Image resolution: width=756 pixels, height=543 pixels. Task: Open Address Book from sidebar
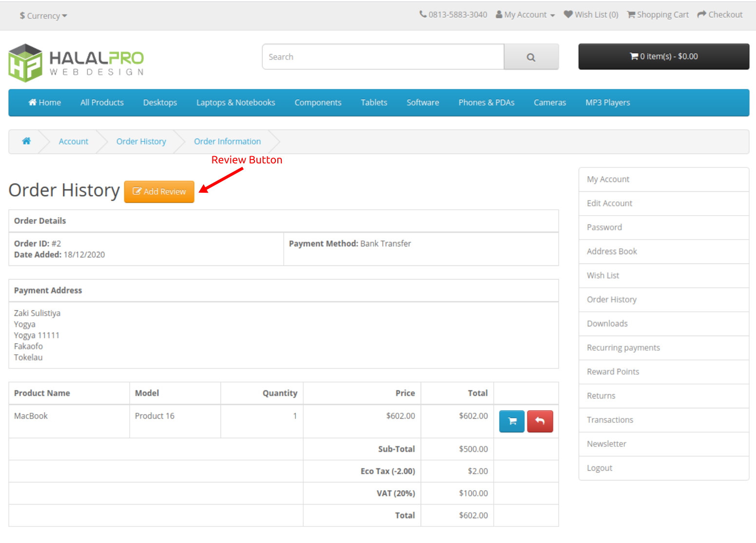[612, 251]
